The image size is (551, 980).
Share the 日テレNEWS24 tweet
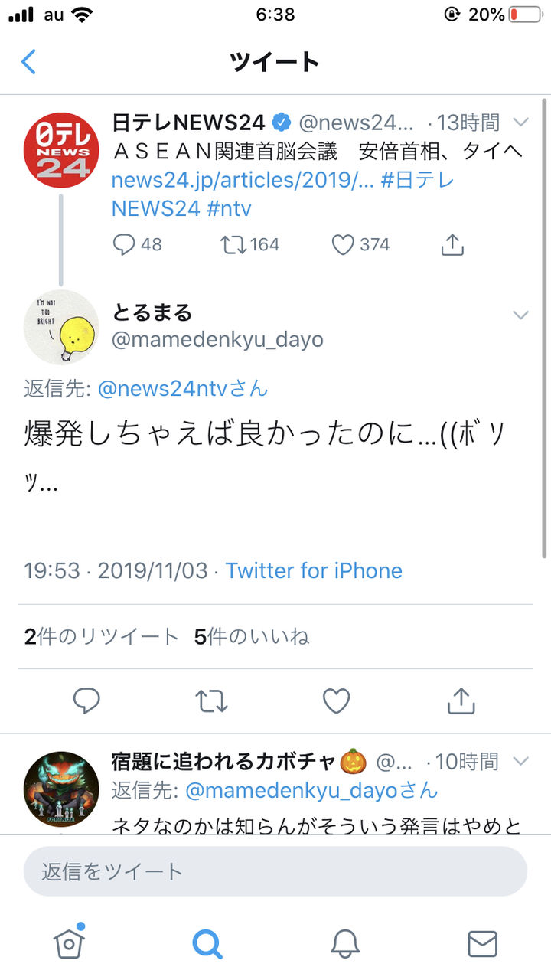click(452, 244)
